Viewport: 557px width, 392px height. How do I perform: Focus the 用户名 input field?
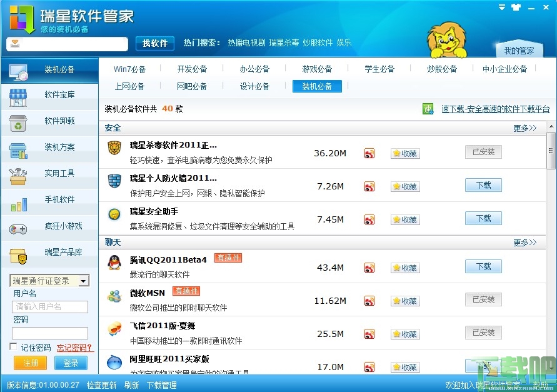50,307
